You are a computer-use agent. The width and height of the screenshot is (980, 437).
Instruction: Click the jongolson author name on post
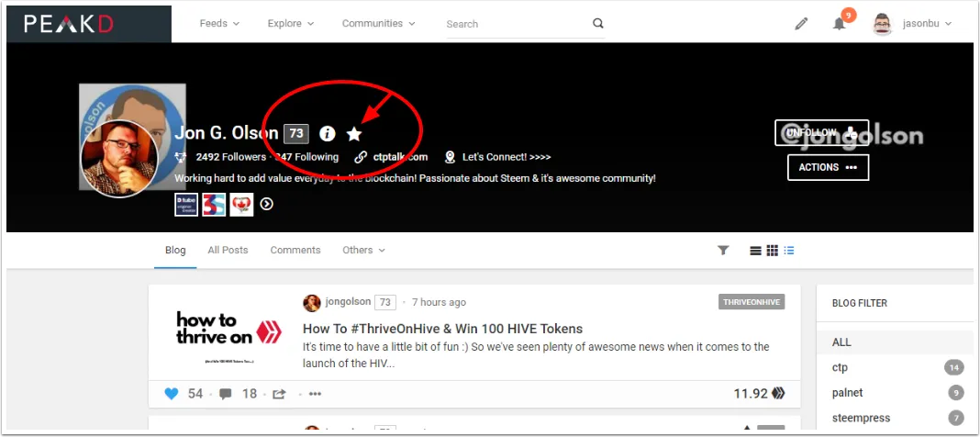348,303
